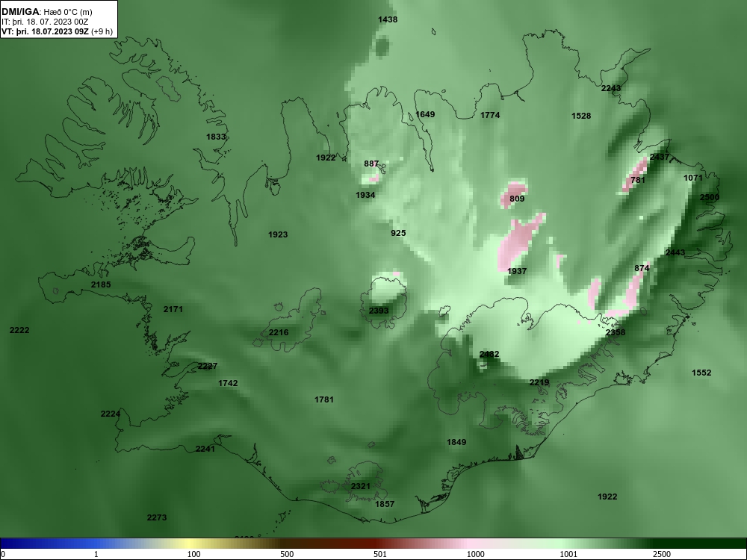Select the 2185 value on Snæfellsnes
The height and width of the screenshot is (560, 747).
(x=101, y=284)
